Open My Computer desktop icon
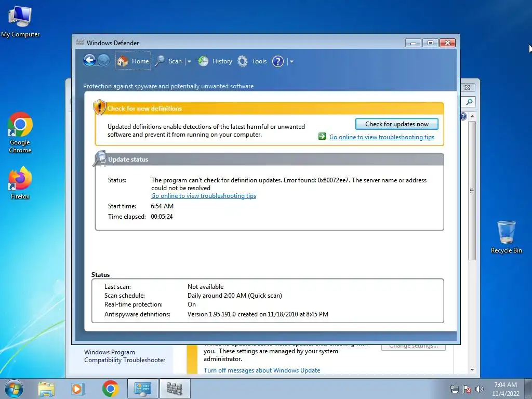Viewport: 532px width, 399px height. tap(20, 21)
